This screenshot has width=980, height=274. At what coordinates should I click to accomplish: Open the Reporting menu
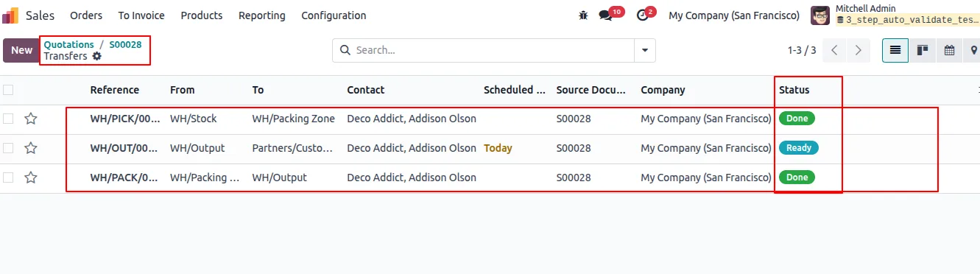tap(262, 15)
